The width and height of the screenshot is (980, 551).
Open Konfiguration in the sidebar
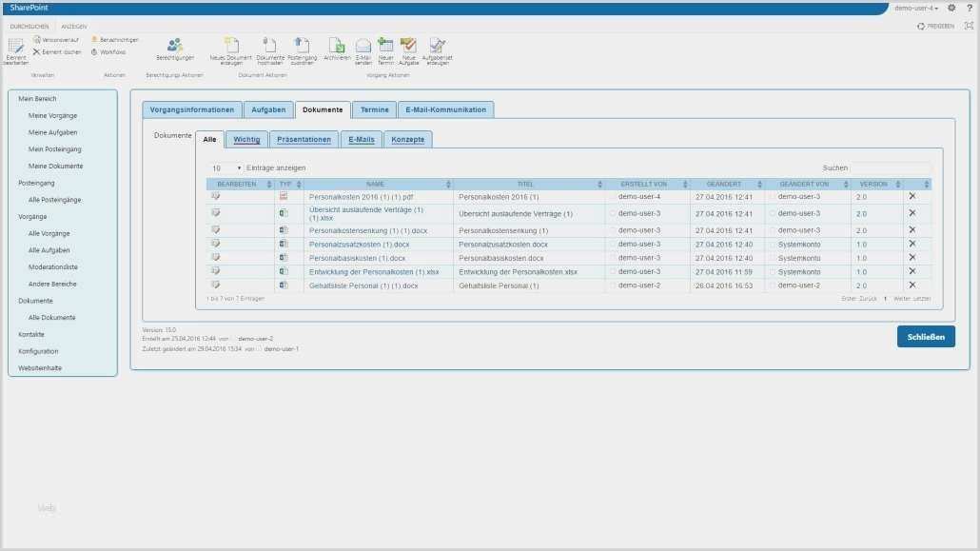[x=38, y=351]
